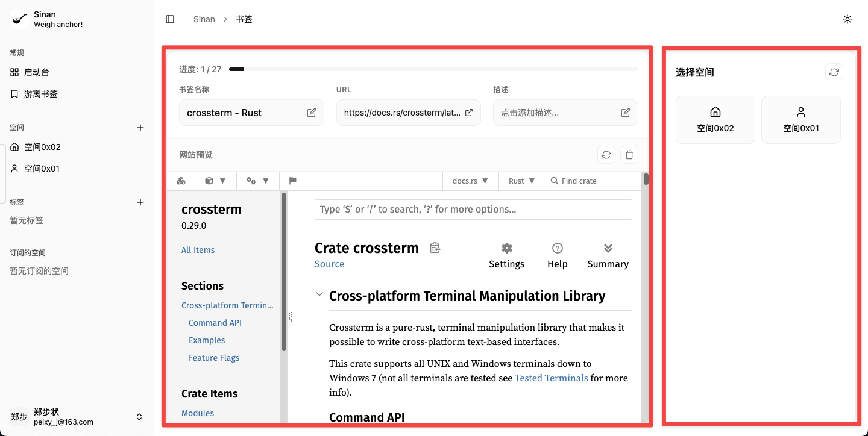The image size is (868, 436).
Task: Copy the crate path clipboard icon
Action: pyautogui.click(x=435, y=248)
